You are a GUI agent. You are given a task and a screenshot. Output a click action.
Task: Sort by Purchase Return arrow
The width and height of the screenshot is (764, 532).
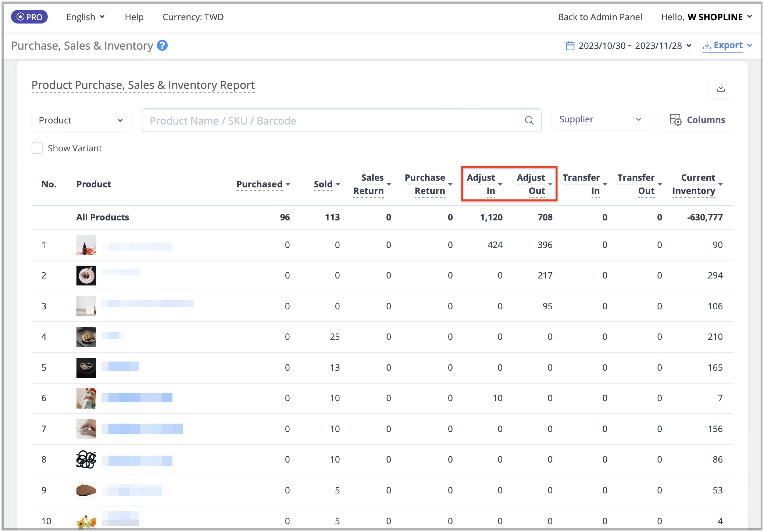(450, 184)
